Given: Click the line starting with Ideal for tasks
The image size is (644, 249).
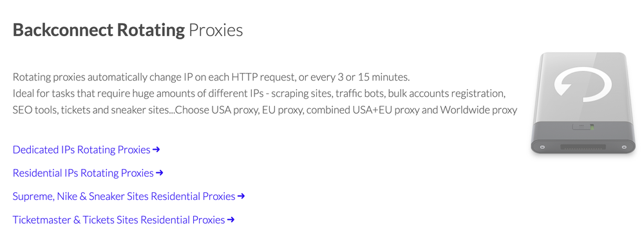Looking at the screenshot, I should 259,94.
